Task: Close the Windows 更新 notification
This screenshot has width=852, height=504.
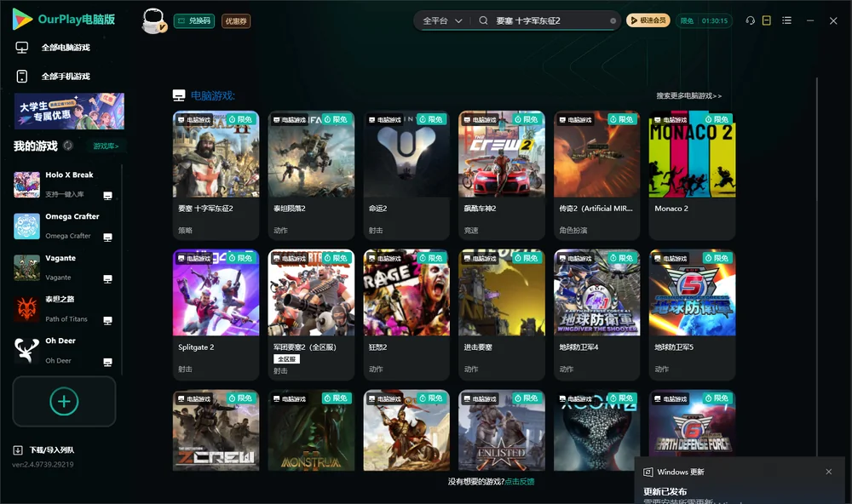Action: pyautogui.click(x=829, y=472)
